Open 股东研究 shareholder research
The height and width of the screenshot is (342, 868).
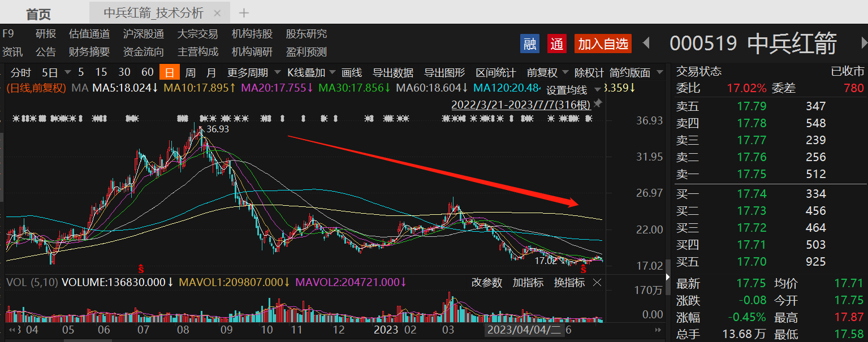point(306,34)
